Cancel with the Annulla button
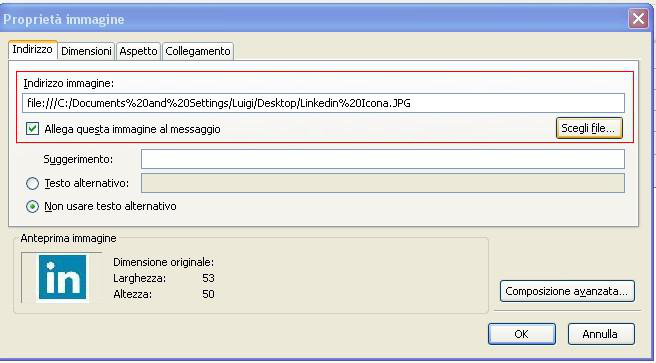The image size is (656, 363). point(601,334)
